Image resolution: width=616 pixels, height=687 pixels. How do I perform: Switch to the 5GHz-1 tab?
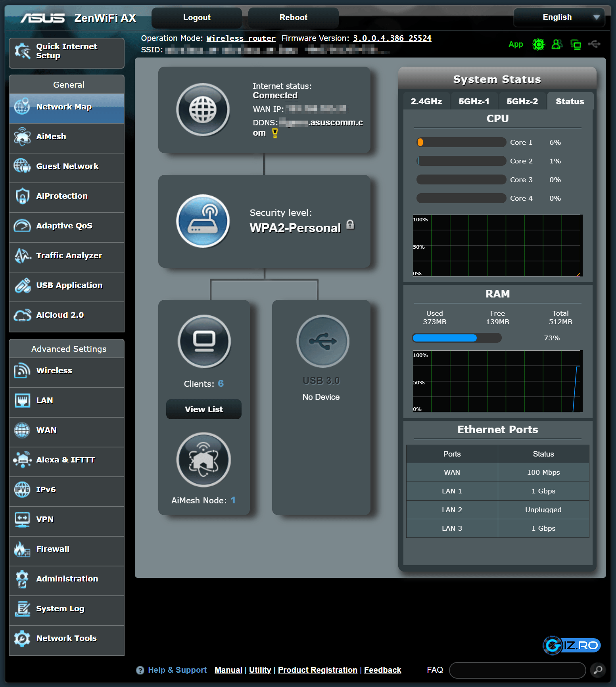474,102
